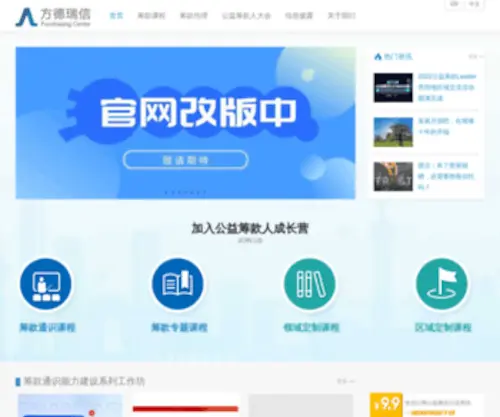Open the 公益筹款人大会 navigation item
This screenshot has height=417, width=500.
tap(246, 16)
